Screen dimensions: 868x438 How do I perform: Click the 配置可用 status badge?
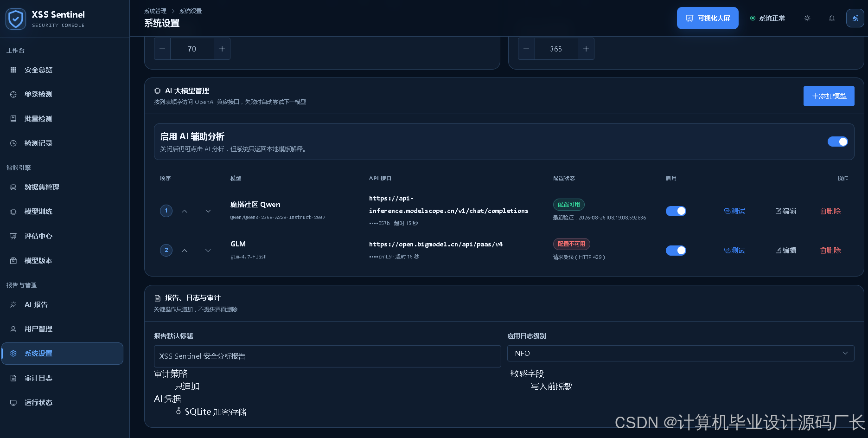pyautogui.click(x=569, y=205)
